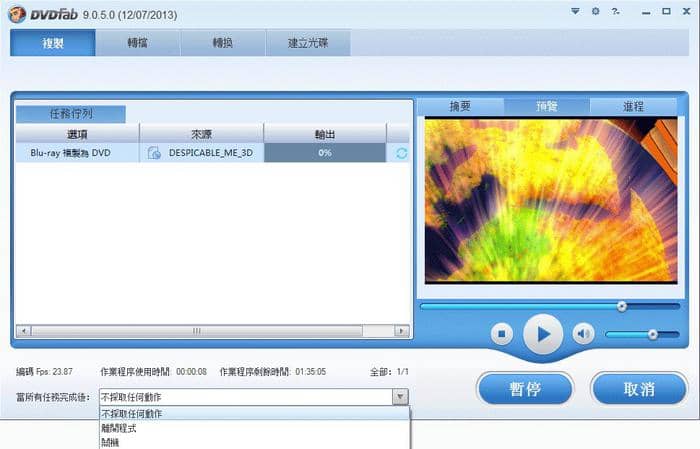Stop the preview playback

point(502,334)
